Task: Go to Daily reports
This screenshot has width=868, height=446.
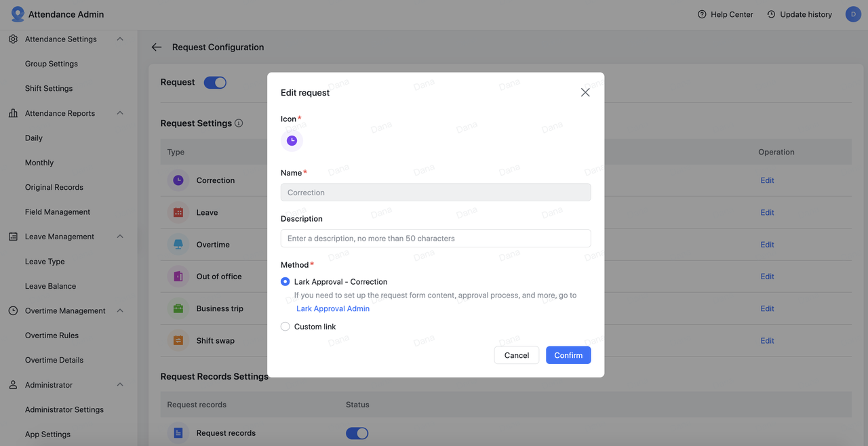Action: tap(34, 138)
